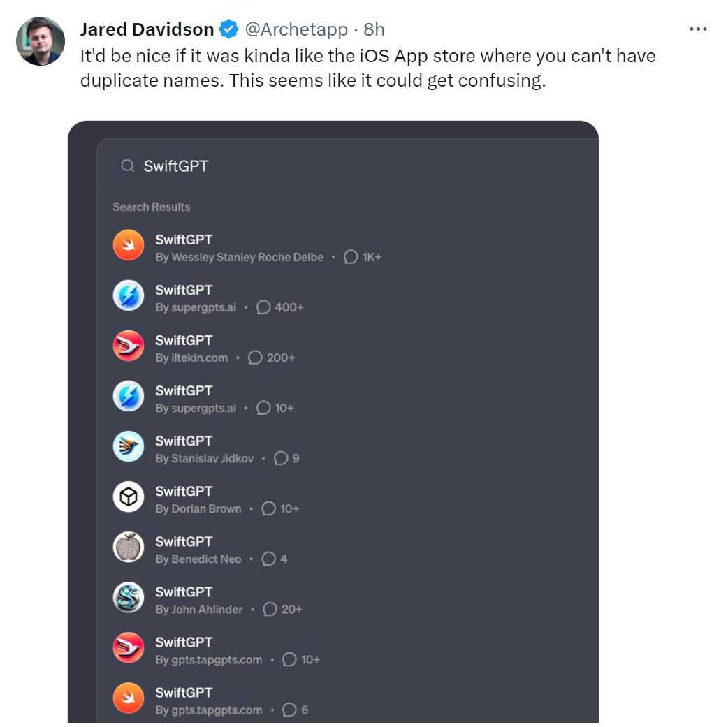Open the tweet's three-dot more menu
This screenshot has height=727, width=728.
(x=698, y=29)
